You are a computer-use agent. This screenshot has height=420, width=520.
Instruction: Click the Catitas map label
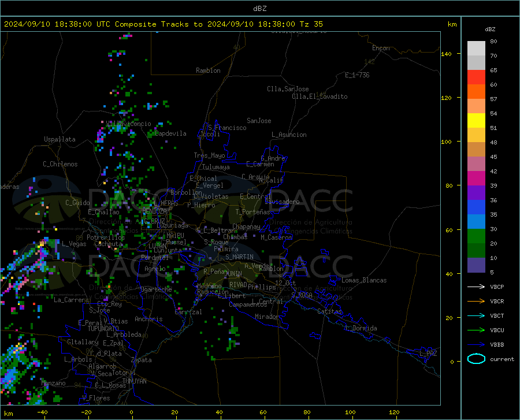coord(329,311)
